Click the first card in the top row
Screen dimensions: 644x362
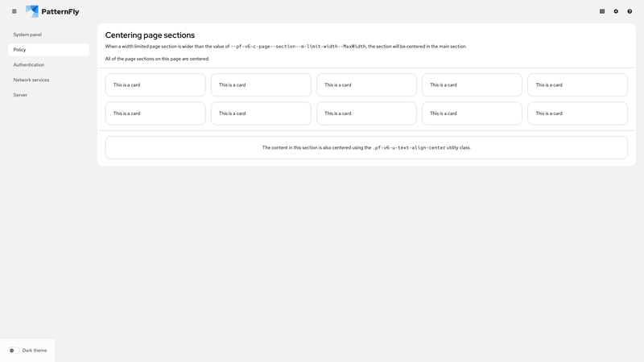[x=155, y=84]
